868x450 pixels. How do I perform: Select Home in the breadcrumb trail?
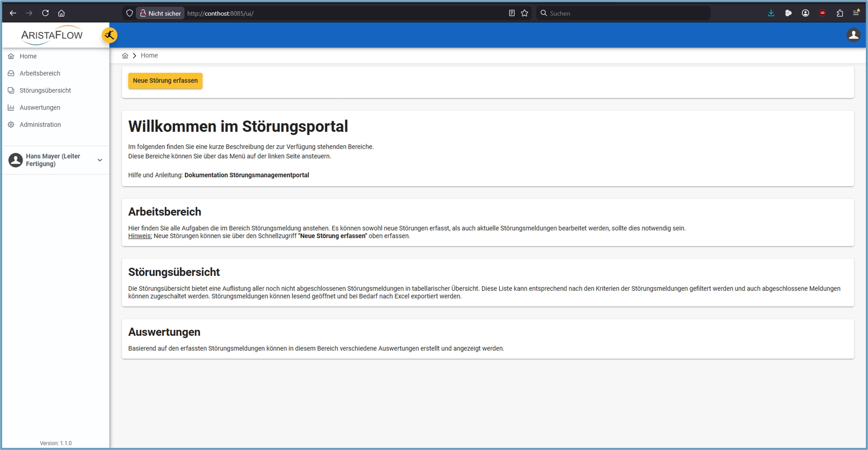149,55
